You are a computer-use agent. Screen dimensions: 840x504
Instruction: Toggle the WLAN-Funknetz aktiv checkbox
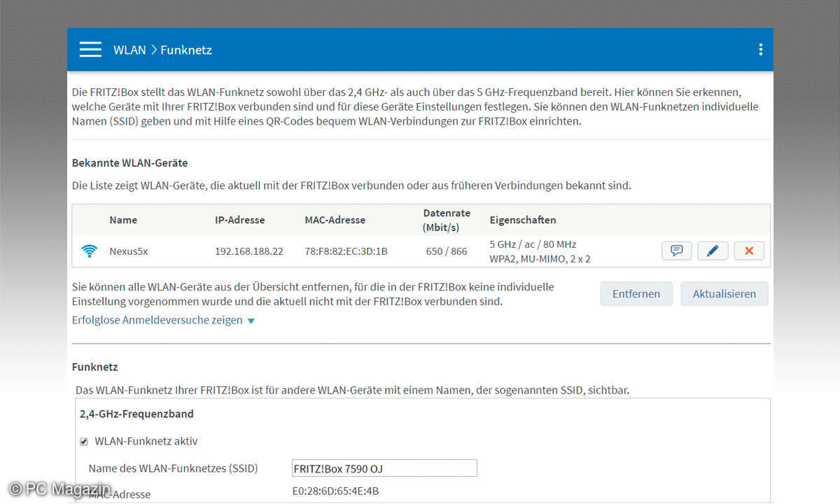(x=84, y=442)
